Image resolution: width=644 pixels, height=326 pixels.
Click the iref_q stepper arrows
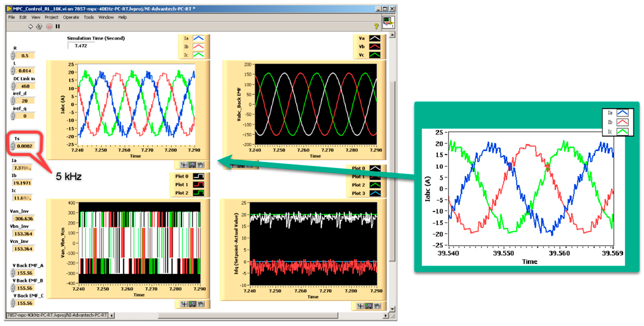tap(13, 116)
